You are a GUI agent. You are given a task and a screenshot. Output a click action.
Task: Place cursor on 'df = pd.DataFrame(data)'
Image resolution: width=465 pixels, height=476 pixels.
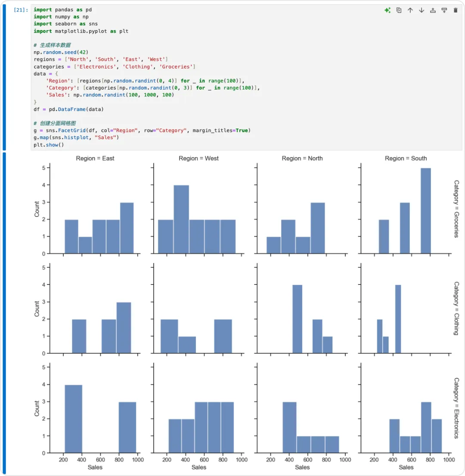[x=68, y=109]
